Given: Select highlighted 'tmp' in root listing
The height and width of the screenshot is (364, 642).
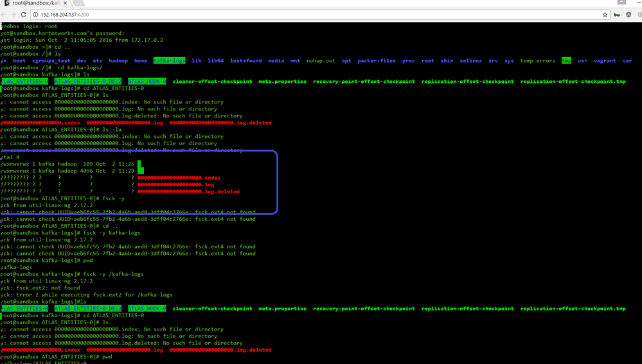Looking at the screenshot, I should tap(567, 60).
